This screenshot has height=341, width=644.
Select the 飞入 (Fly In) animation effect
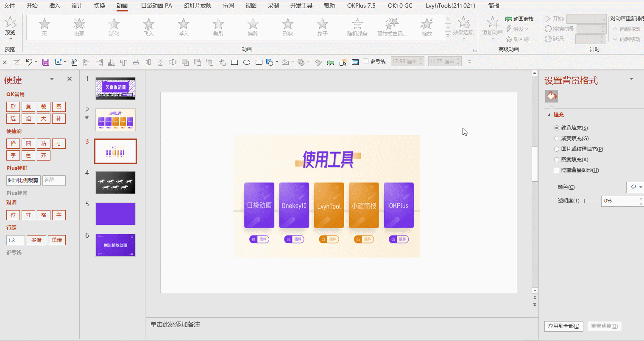(149, 27)
